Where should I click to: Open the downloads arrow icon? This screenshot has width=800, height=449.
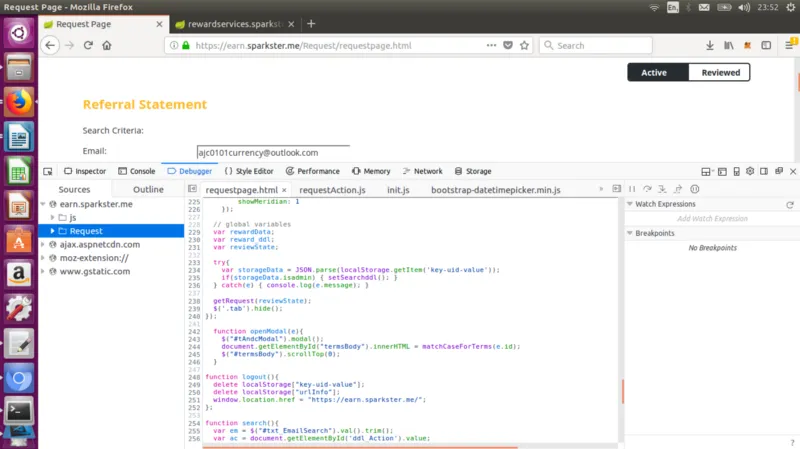[x=710, y=45]
